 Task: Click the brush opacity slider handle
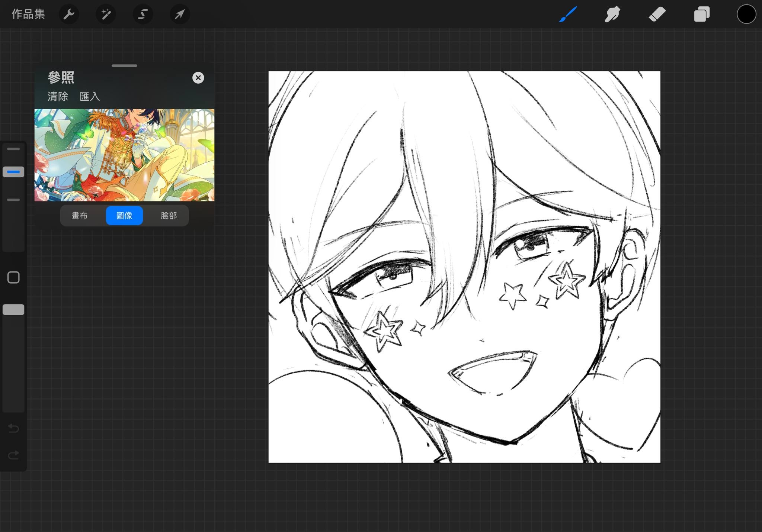point(13,310)
